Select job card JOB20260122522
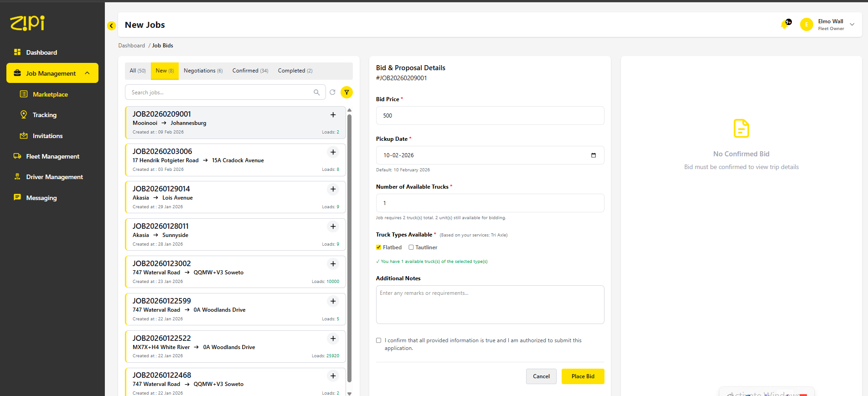868x396 pixels. 235,347
